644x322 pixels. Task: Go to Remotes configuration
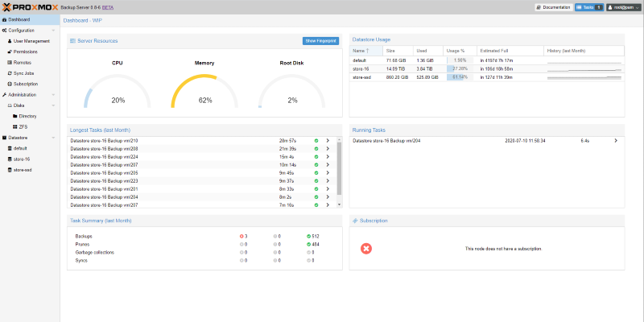pos(22,62)
